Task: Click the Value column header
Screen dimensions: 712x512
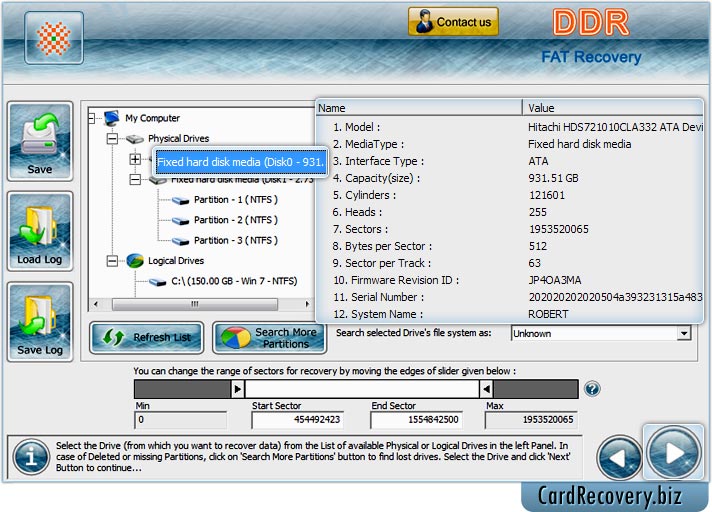Action: click(x=613, y=108)
